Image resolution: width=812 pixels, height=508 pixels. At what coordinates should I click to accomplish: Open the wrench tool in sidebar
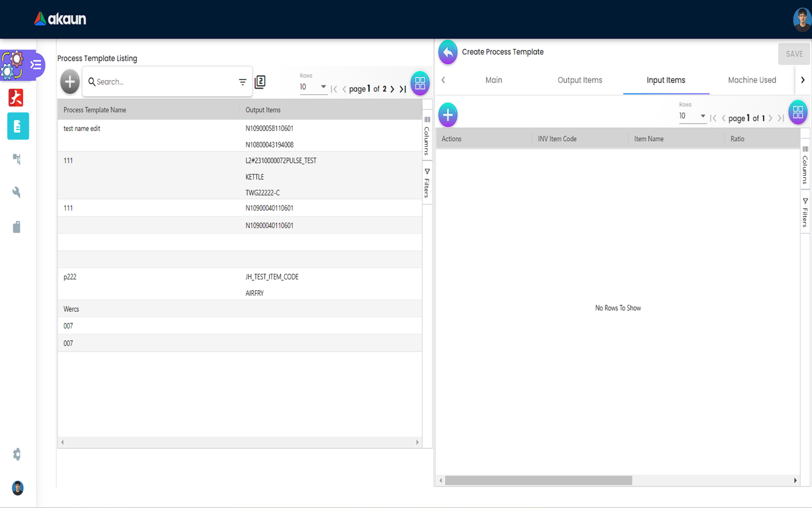17,192
